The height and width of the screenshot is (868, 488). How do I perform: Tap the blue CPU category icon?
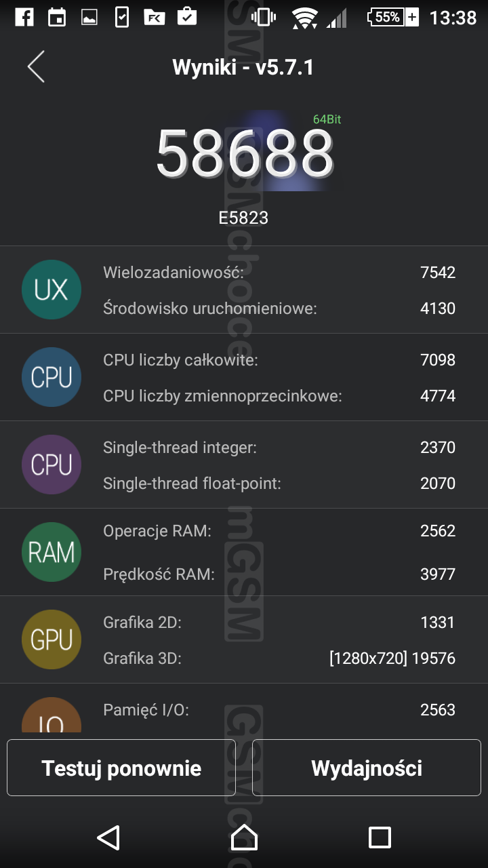pyautogui.click(x=52, y=377)
